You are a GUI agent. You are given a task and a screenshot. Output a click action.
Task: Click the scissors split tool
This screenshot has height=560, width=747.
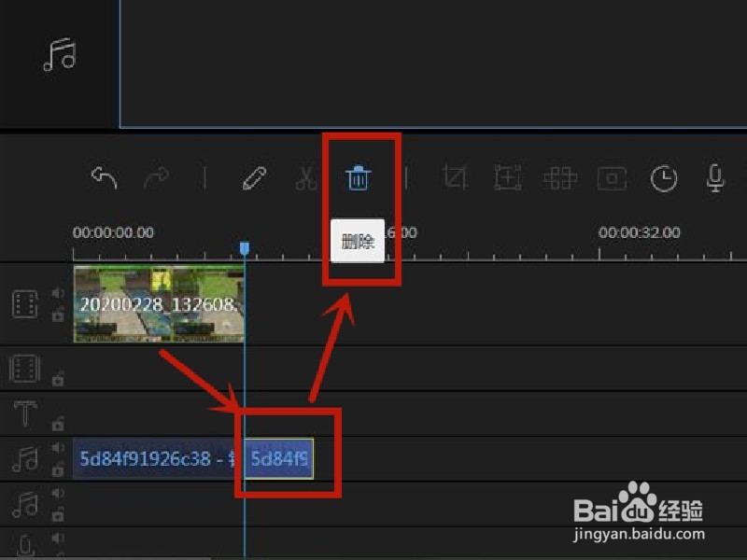point(306,178)
